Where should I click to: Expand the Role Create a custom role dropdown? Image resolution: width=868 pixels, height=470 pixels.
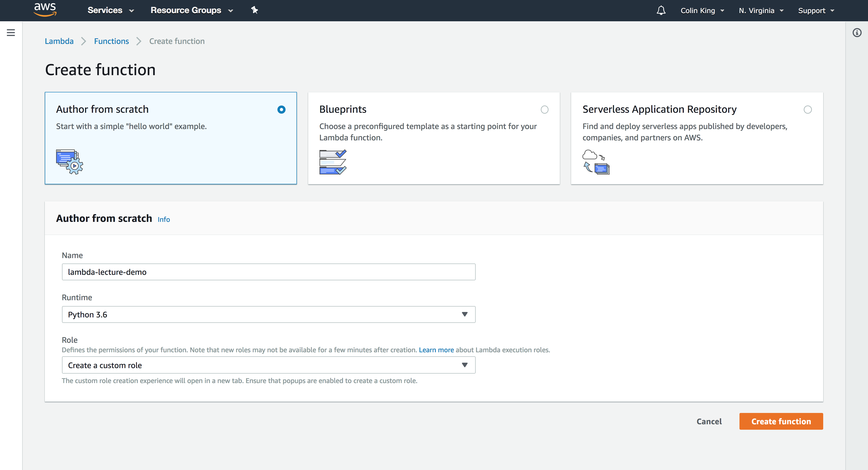click(x=269, y=365)
